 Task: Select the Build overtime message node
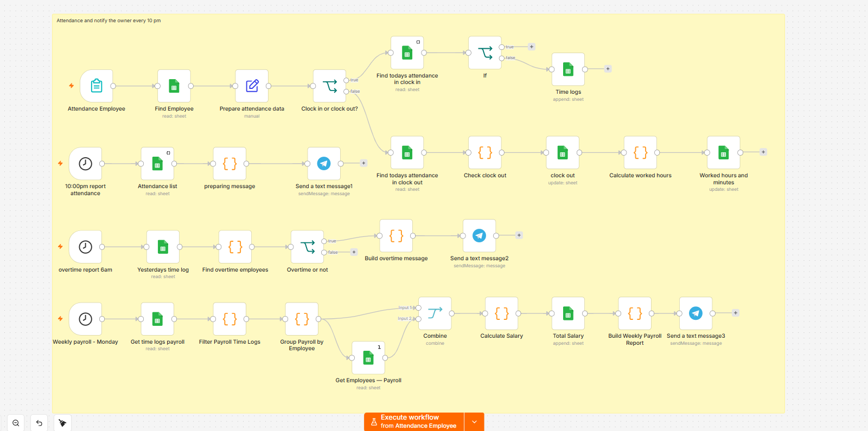coord(396,235)
